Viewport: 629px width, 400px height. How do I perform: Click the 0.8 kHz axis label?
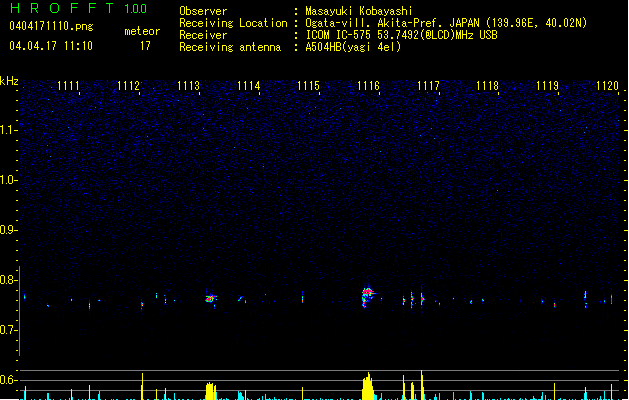[8, 280]
